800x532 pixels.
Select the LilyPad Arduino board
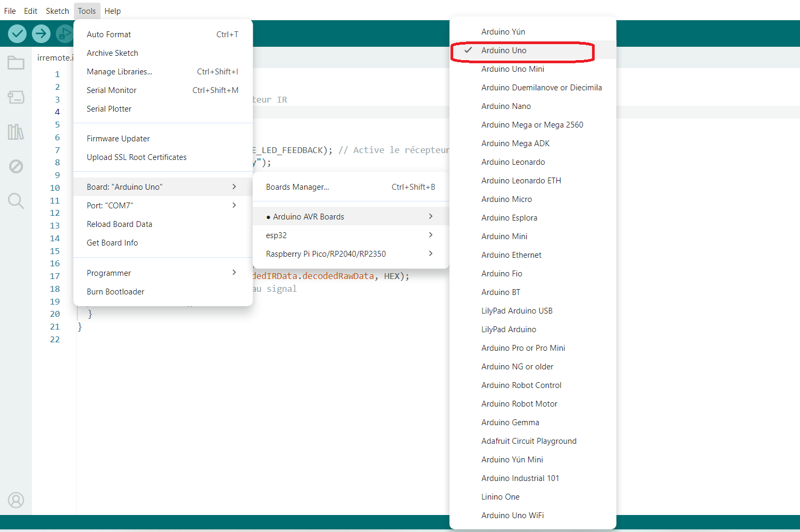(533, 330)
